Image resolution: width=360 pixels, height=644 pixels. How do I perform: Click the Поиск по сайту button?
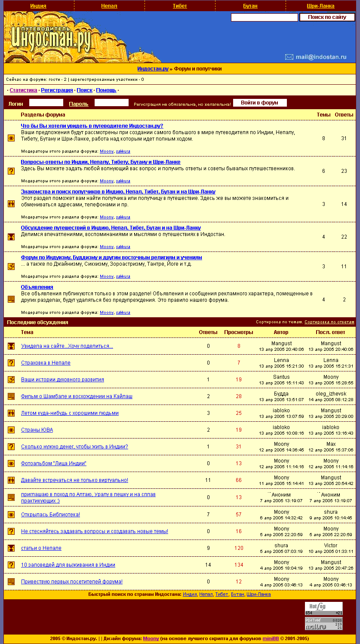[327, 18]
